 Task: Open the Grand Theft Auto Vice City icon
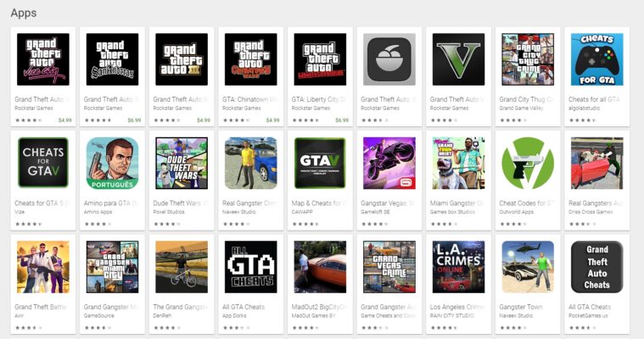[x=43, y=59]
